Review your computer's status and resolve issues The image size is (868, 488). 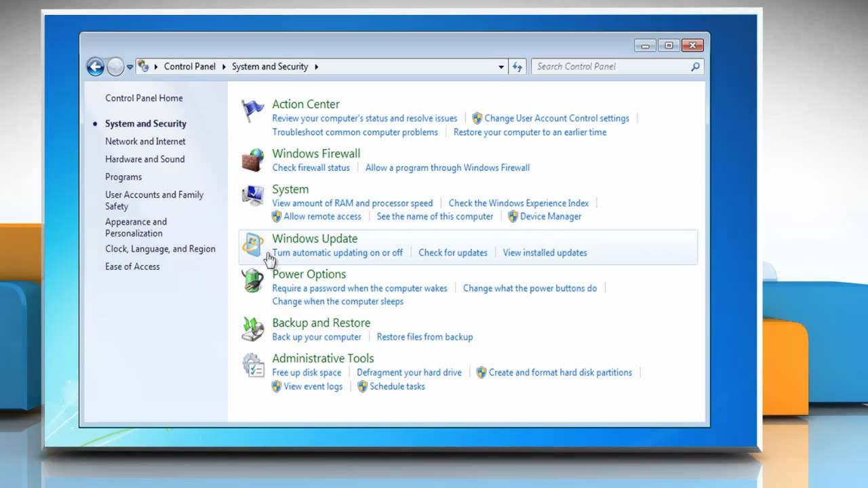point(365,118)
